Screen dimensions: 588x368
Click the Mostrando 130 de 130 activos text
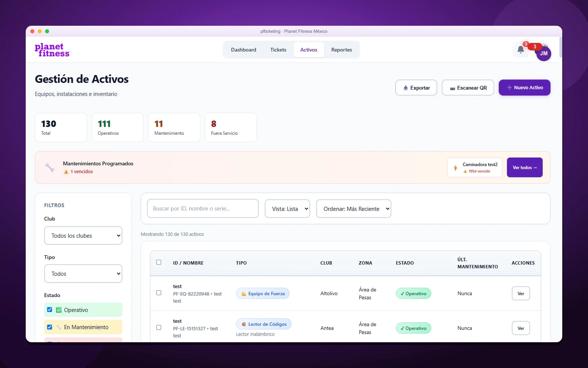click(172, 234)
